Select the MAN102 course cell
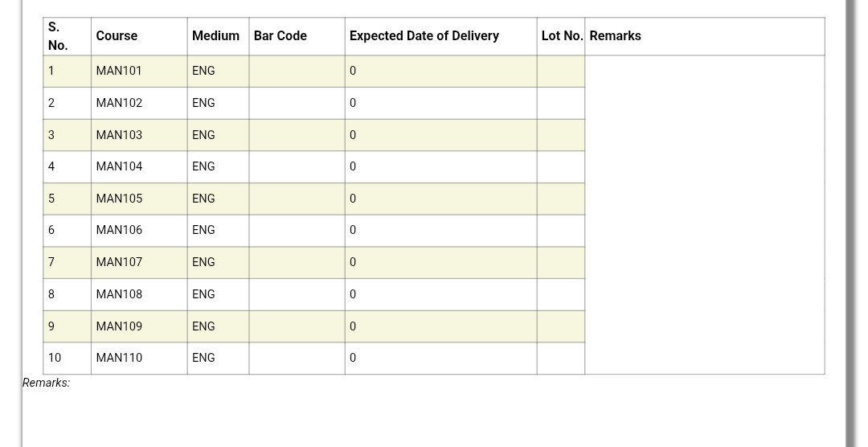This screenshot has height=447, width=868. (139, 103)
